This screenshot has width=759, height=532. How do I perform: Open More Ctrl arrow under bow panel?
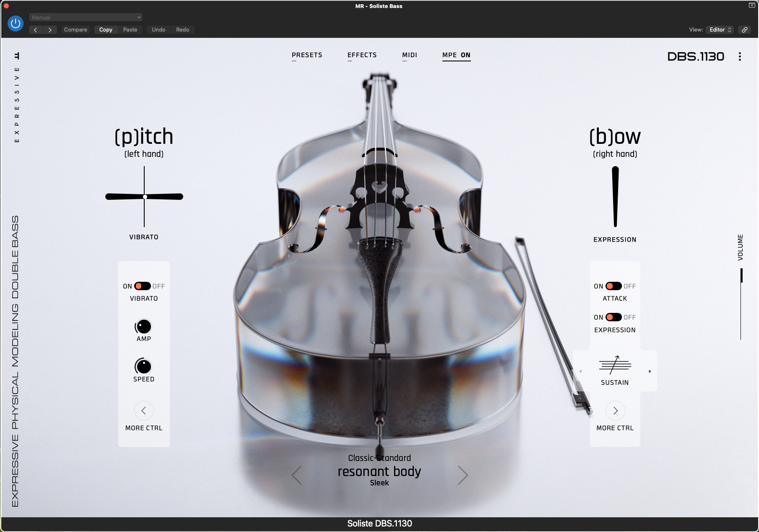click(615, 410)
